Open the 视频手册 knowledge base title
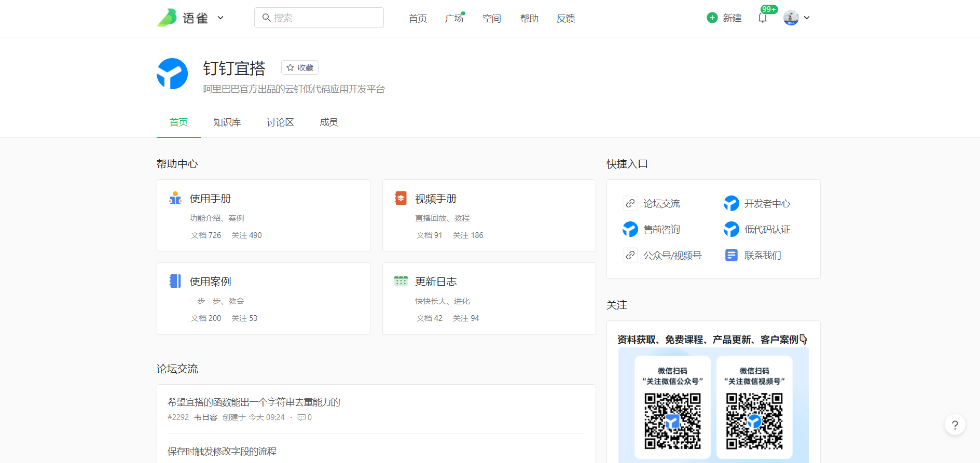The height and width of the screenshot is (463, 980). [436, 199]
